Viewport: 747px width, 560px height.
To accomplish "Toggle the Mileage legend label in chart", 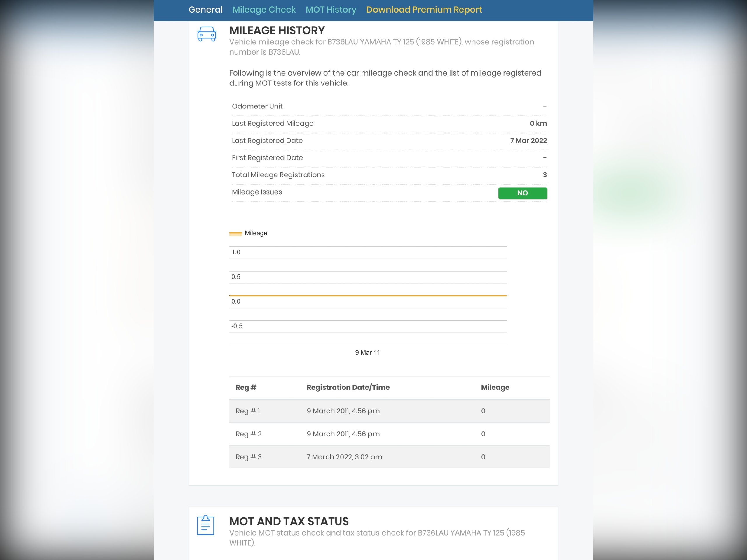I will [x=256, y=233].
